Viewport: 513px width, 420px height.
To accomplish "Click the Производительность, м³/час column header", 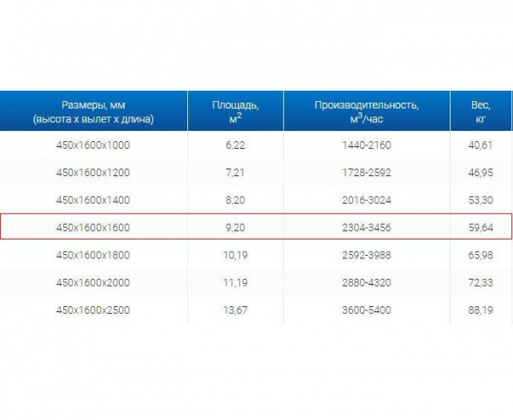I will 367,111.
